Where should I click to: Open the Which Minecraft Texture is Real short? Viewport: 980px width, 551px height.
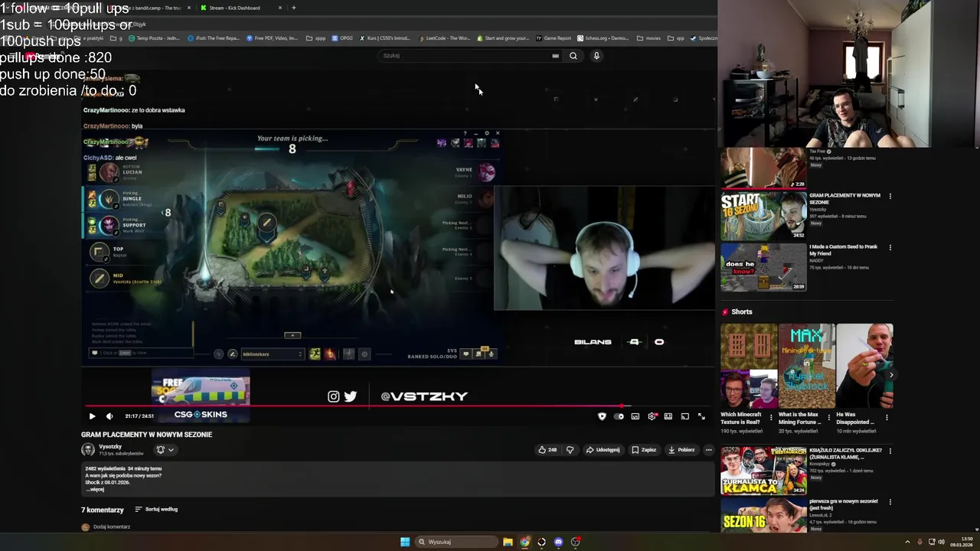click(749, 366)
